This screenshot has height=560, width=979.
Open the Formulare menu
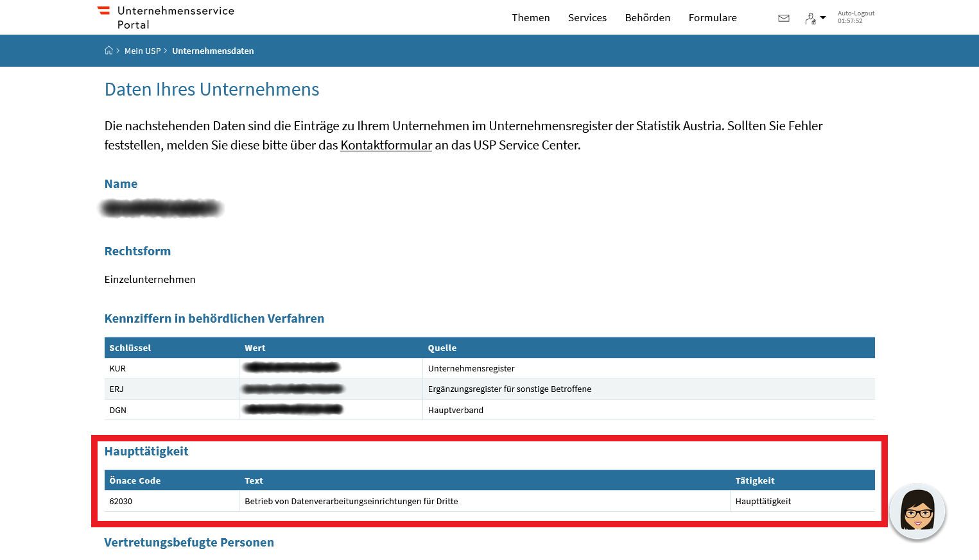(713, 18)
